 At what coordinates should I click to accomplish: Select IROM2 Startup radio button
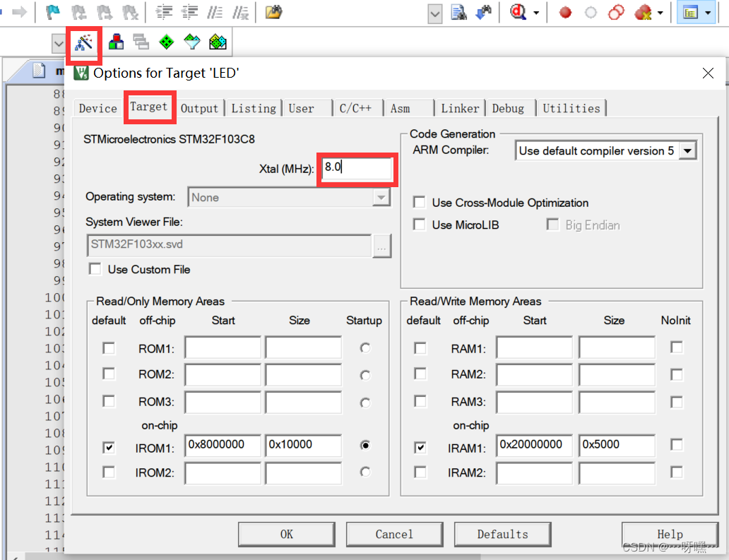click(365, 472)
